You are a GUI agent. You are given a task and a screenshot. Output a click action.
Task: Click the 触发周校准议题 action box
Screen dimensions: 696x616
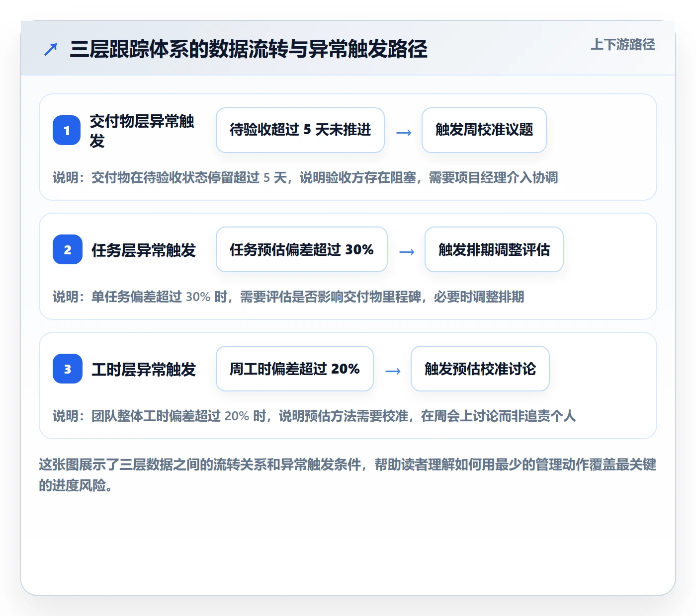[484, 130]
